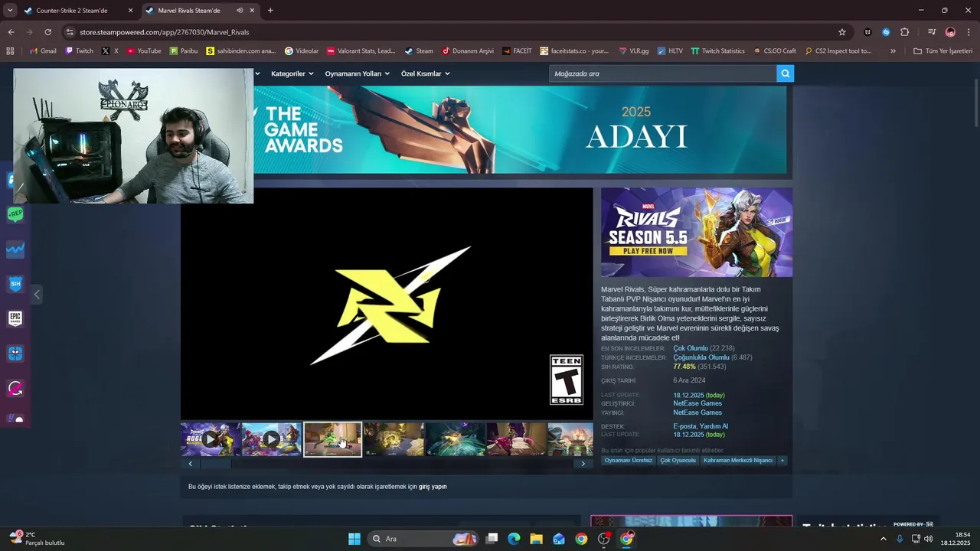Click the media strip scrollbar handle
The height and width of the screenshot is (551, 980).
coord(215,464)
